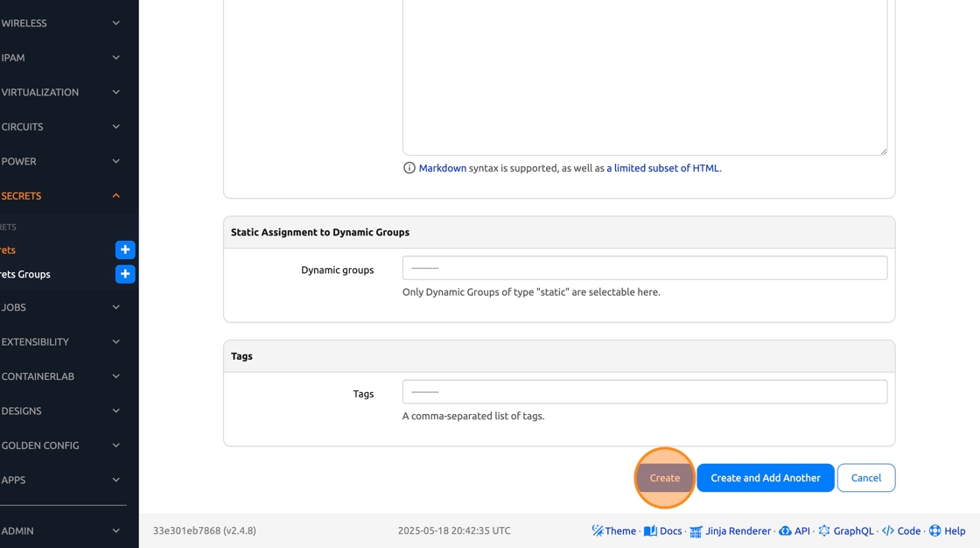Open the Docs footer link
980x548 pixels.
(x=663, y=530)
